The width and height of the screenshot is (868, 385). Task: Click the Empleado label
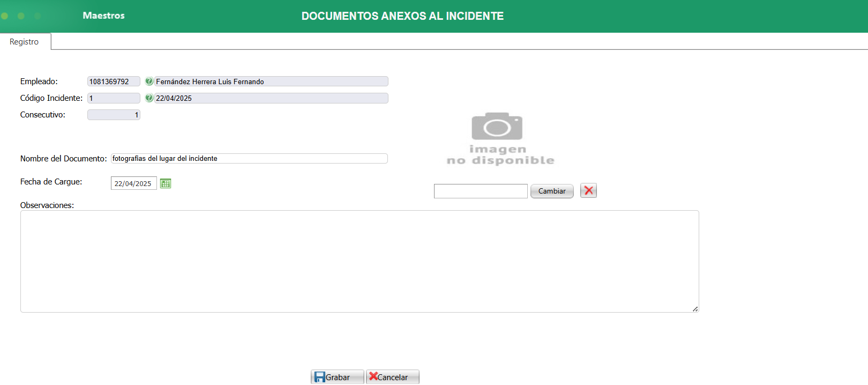[39, 82]
